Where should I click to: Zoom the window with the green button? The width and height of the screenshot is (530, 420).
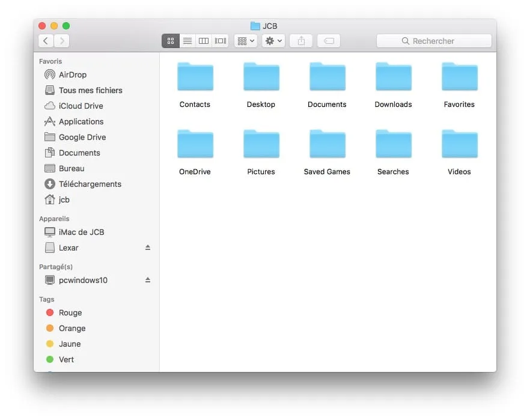click(x=66, y=26)
